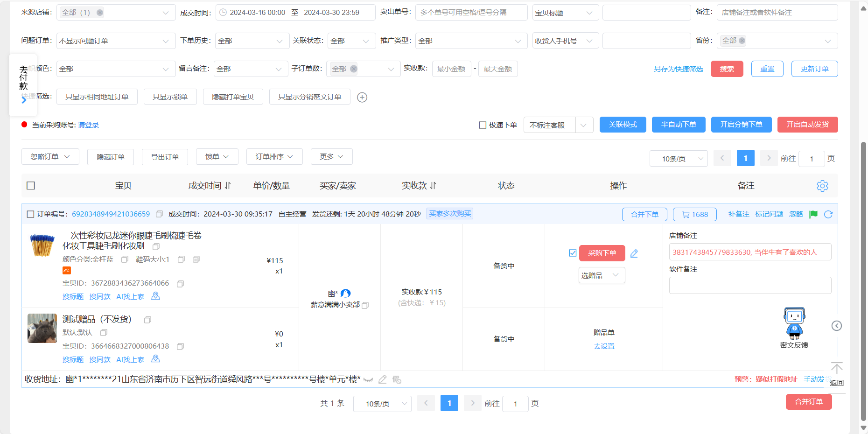Screen dimensions: 868x434
Task: Open the 下单历史 dropdown
Action: (252, 41)
